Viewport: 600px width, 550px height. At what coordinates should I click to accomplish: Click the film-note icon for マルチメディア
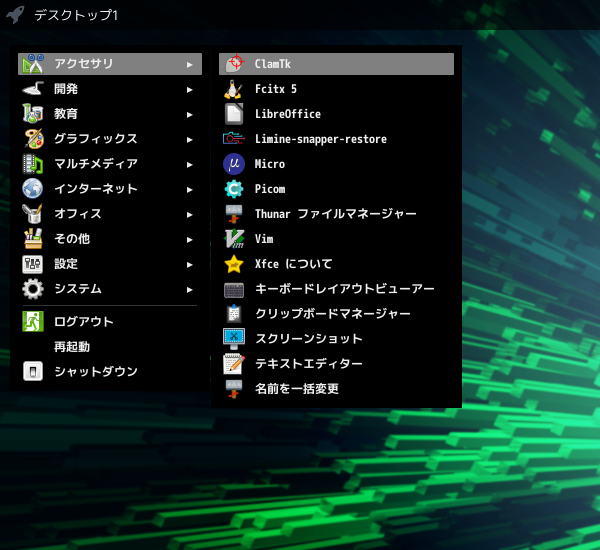(33, 164)
